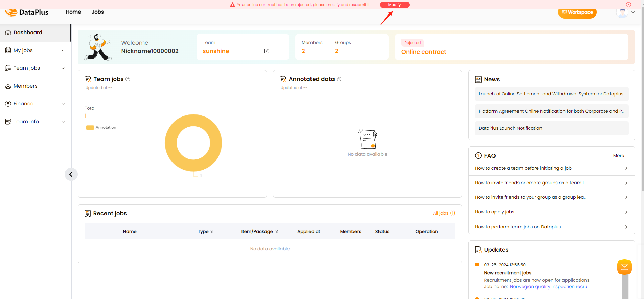This screenshot has height=299, width=644.
Task: Dismiss the rejected contract banner
Action: [x=628, y=5]
